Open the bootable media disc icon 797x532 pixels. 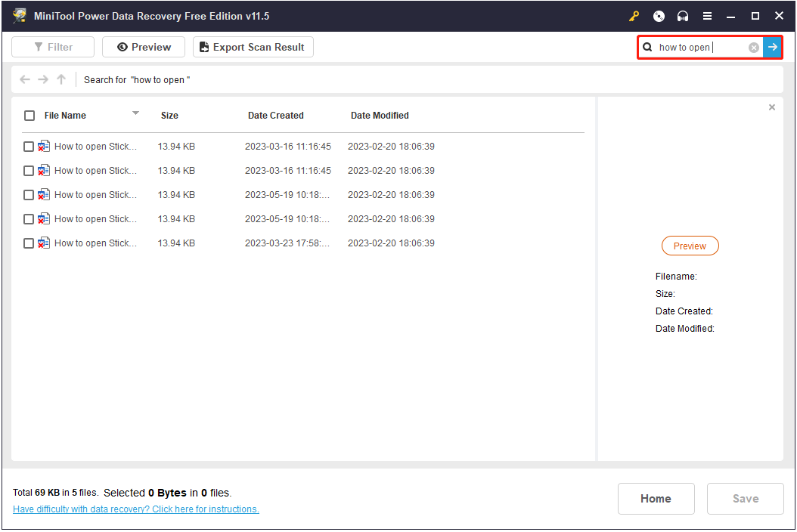point(659,16)
